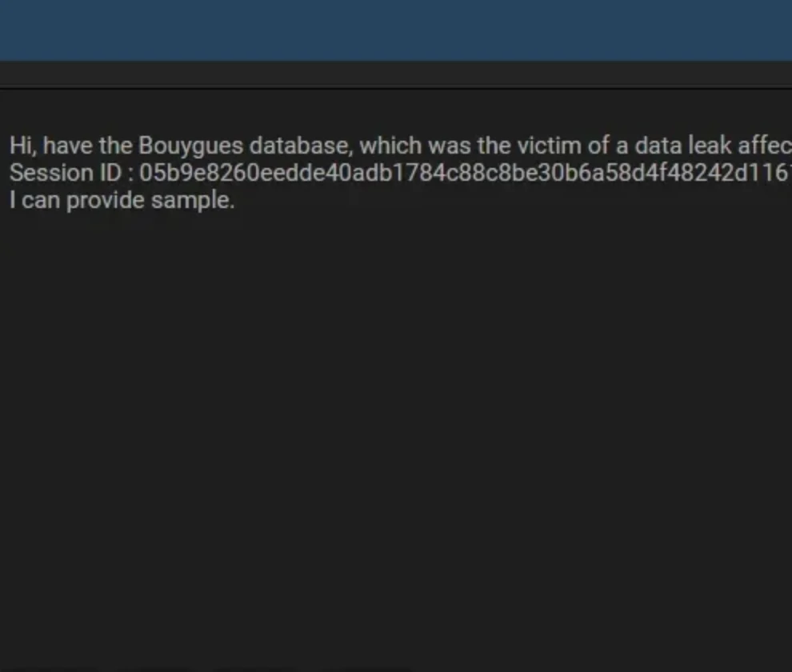Select the Session ID hash string
This screenshot has width=792, height=672.
tap(465, 173)
